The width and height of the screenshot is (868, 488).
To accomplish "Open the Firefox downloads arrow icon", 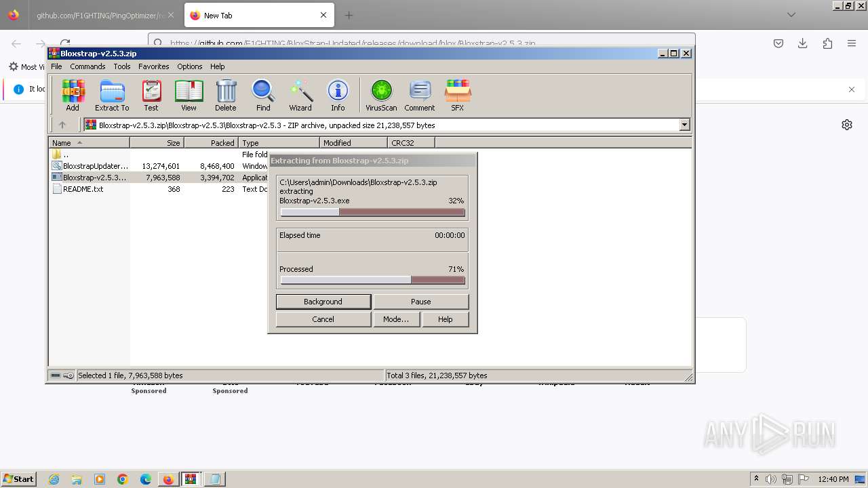I will [803, 43].
